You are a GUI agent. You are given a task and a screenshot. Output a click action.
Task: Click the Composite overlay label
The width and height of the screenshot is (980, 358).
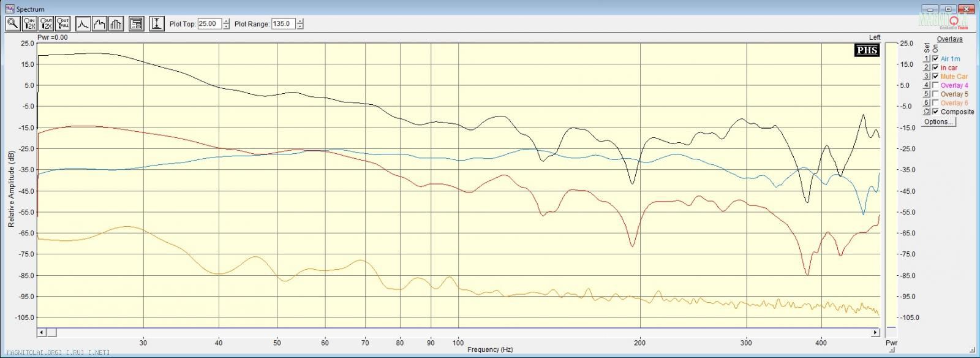(x=957, y=112)
